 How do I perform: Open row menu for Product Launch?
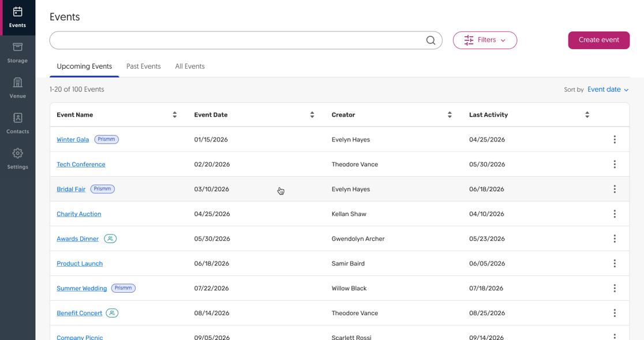tap(615, 264)
